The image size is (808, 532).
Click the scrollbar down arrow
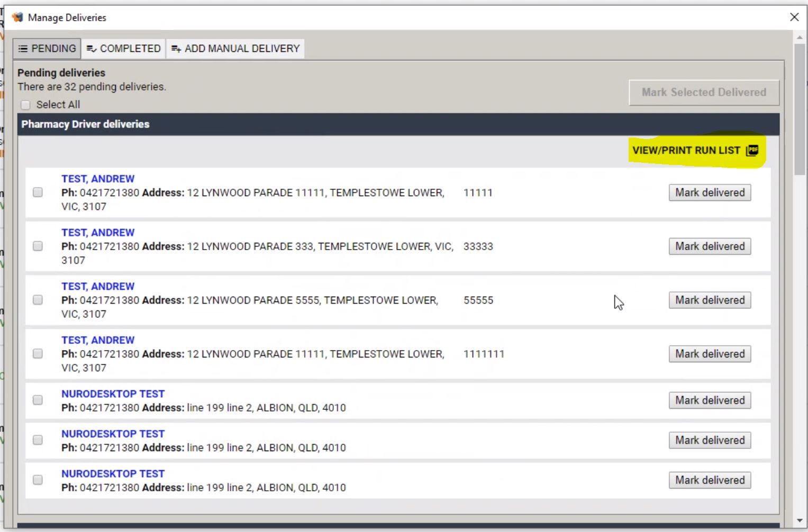800,521
